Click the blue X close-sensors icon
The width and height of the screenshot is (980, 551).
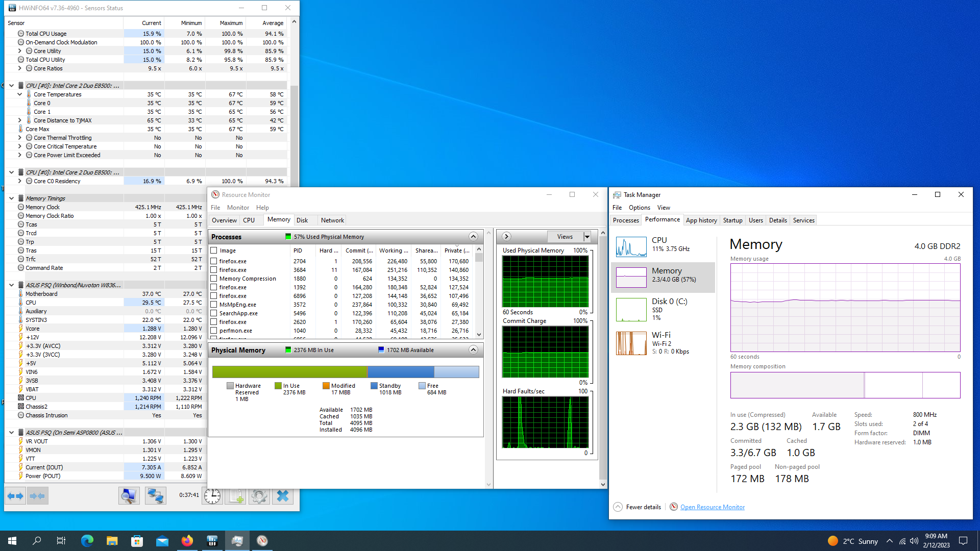click(x=283, y=496)
